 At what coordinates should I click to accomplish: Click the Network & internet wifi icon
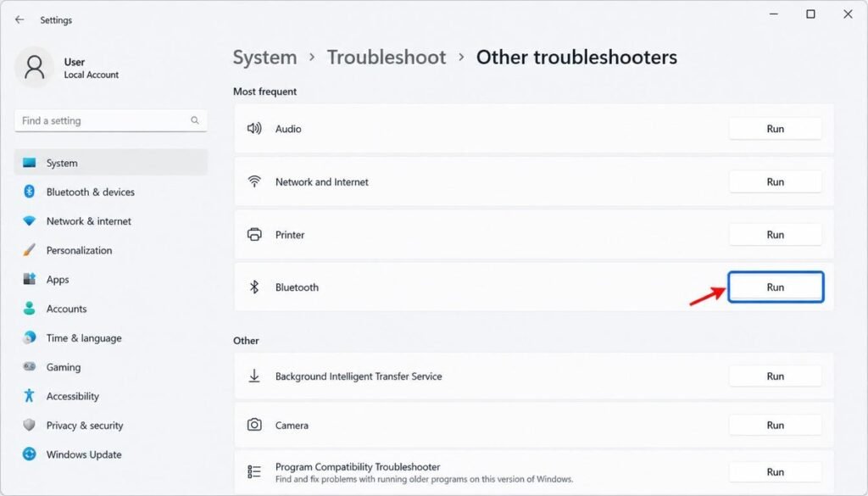[30, 221]
